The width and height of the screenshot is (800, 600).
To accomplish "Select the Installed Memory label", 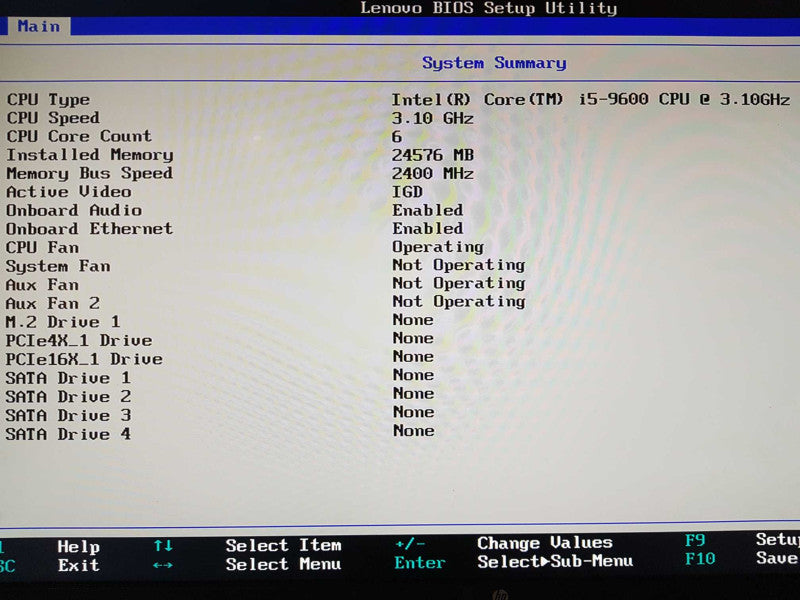I will (x=90, y=155).
